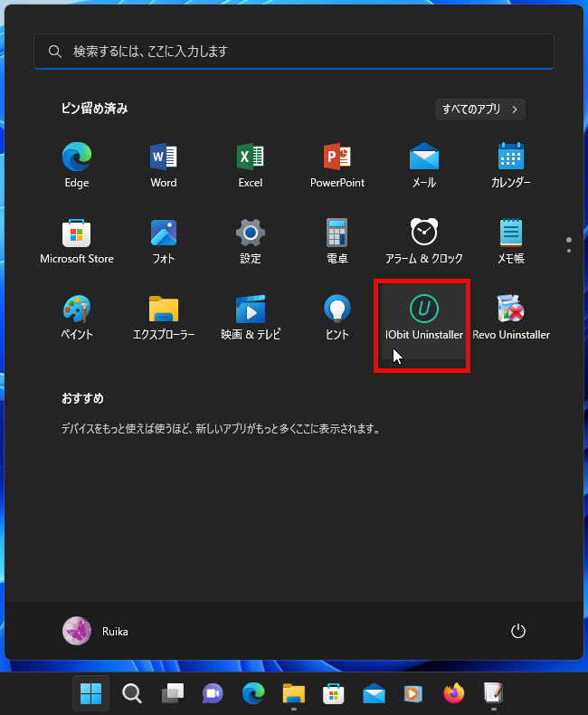Open the power options button

tap(518, 631)
